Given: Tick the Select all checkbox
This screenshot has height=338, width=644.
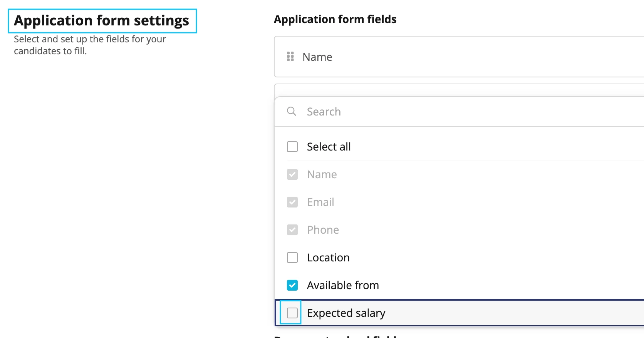Looking at the screenshot, I should [292, 147].
